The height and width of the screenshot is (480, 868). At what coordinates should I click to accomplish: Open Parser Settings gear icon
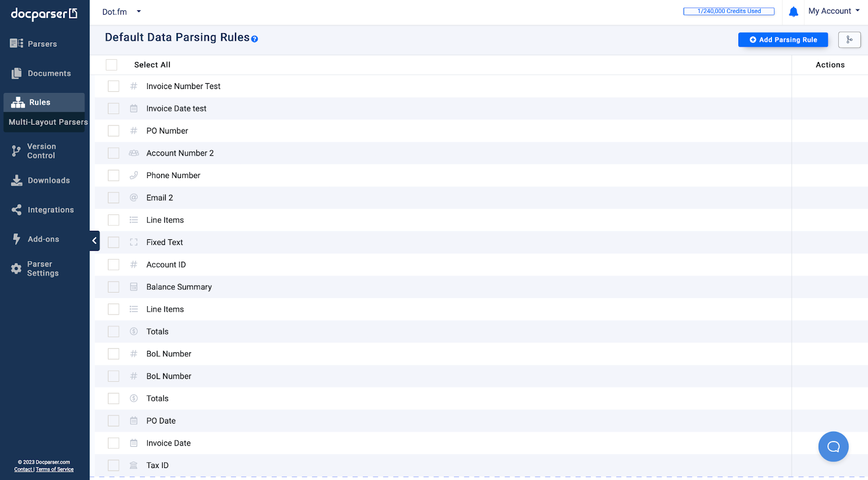pyautogui.click(x=16, y=268)
